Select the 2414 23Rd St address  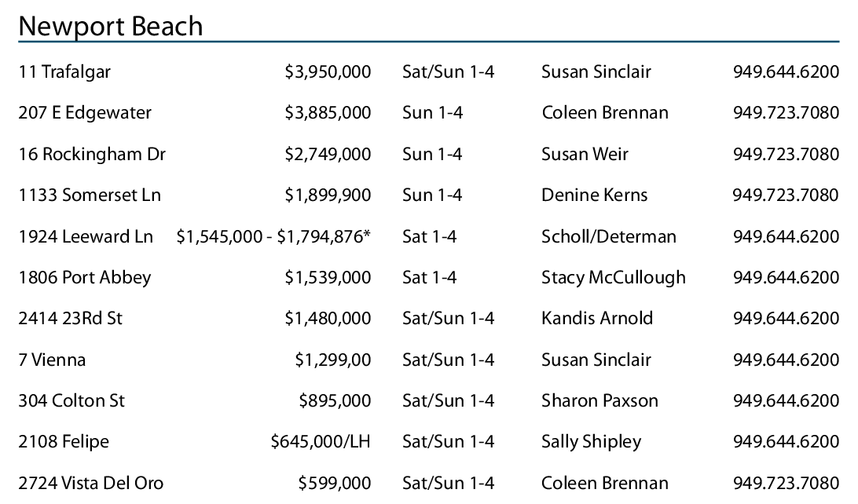coord(71,319)
